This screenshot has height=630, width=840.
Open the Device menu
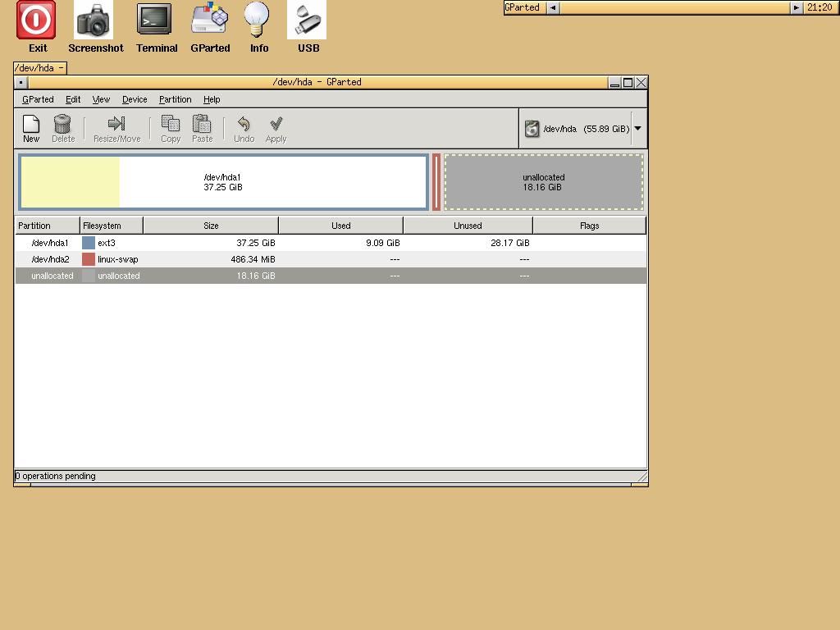click(x=135, y=99)
